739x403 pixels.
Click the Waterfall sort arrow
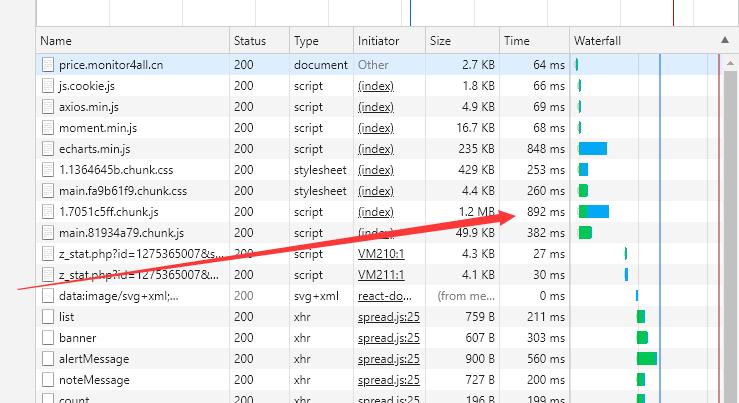pyautogui.click(x=724, y=41)
